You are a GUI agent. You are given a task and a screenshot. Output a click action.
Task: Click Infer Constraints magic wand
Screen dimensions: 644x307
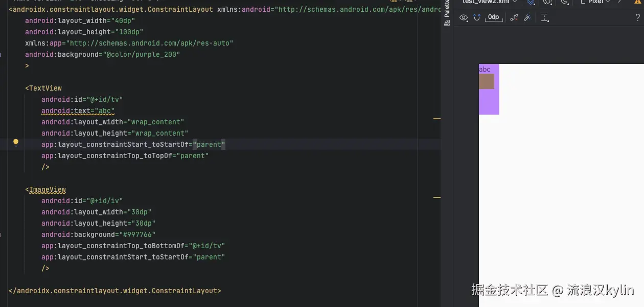pos(527,17)
